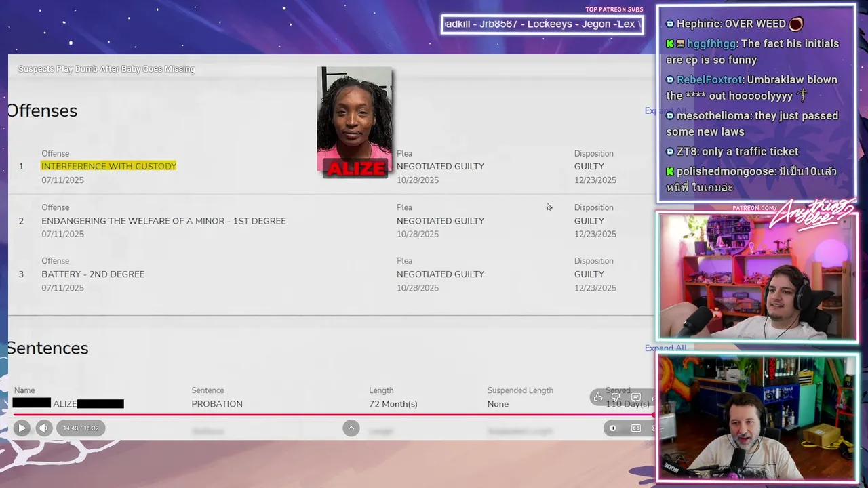
Task: Click the PATREON.COM label above the webcam
Action: click(755, 208)
